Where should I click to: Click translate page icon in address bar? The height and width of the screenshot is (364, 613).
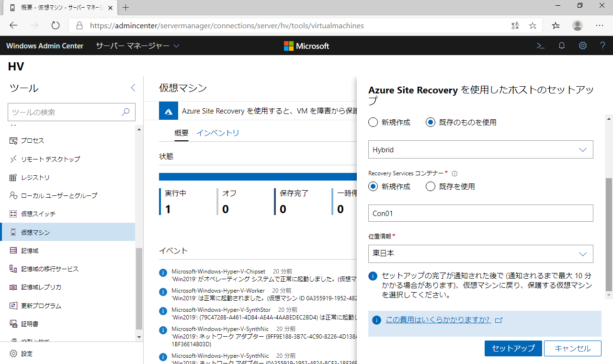(x=515, y=26)
